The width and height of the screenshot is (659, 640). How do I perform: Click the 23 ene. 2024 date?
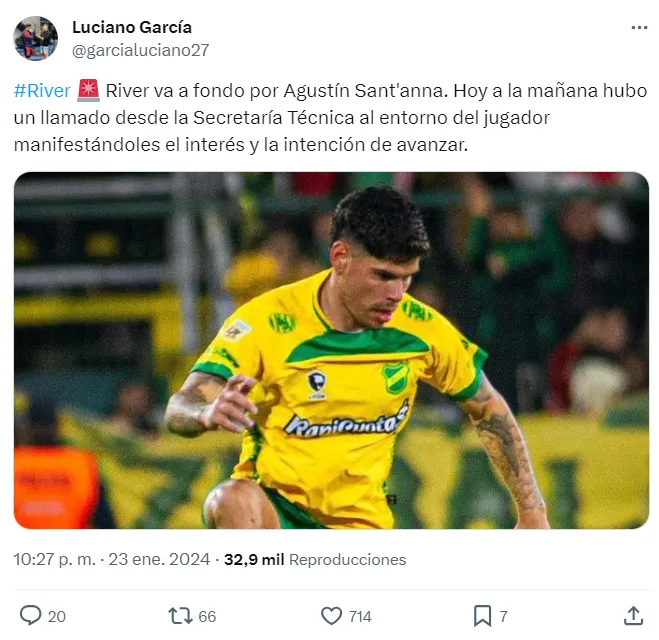point(159,559)
